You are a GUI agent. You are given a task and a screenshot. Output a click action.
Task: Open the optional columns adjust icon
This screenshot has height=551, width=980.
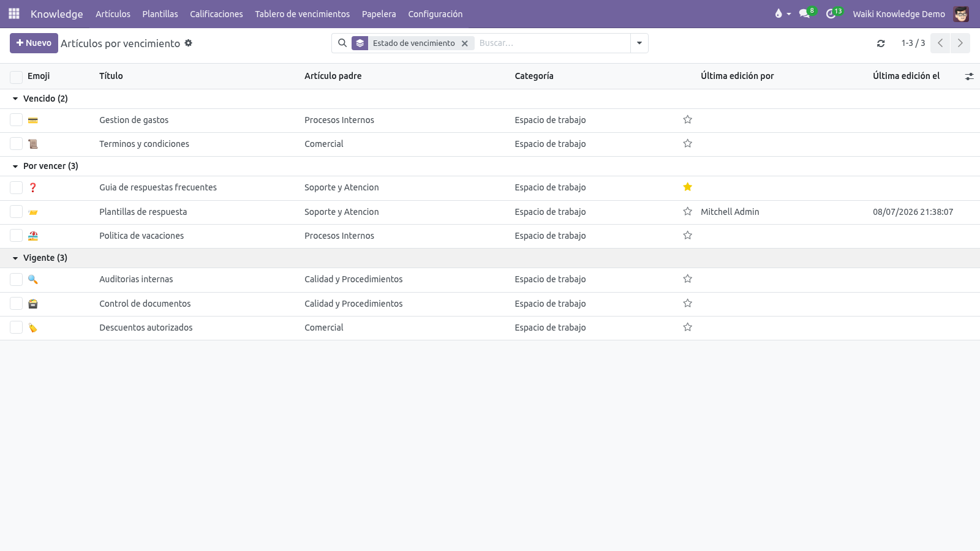[969, 77]
